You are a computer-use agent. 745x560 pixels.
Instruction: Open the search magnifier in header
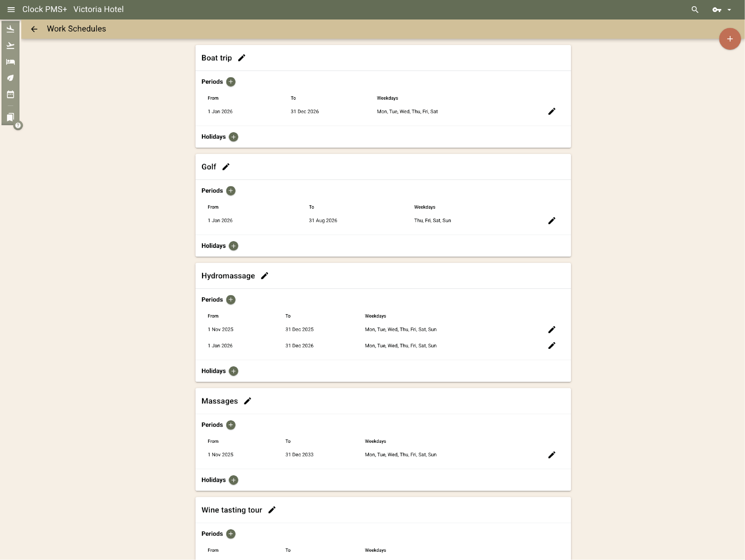pos(694,9)
